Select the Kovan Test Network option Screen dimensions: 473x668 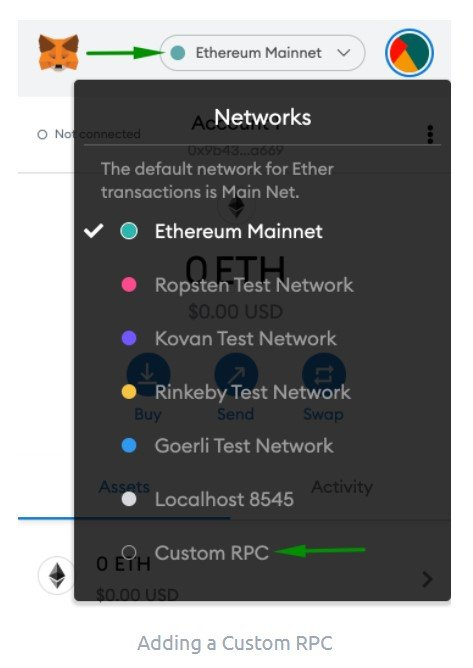(229, 338)
